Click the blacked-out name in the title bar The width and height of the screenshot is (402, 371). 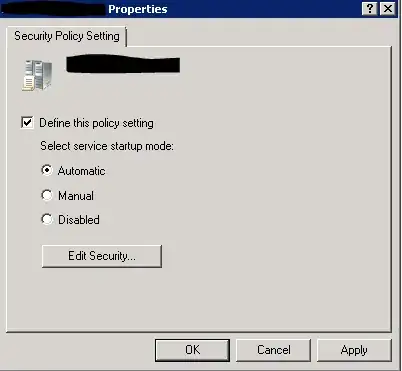pos(53,9)
